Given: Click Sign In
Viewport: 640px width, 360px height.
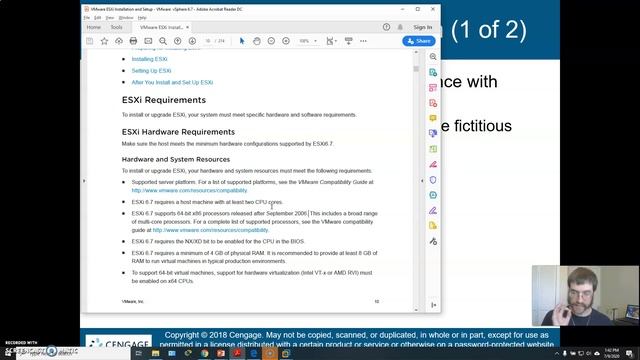Looking at the screenshot, I should click(422, 27).
